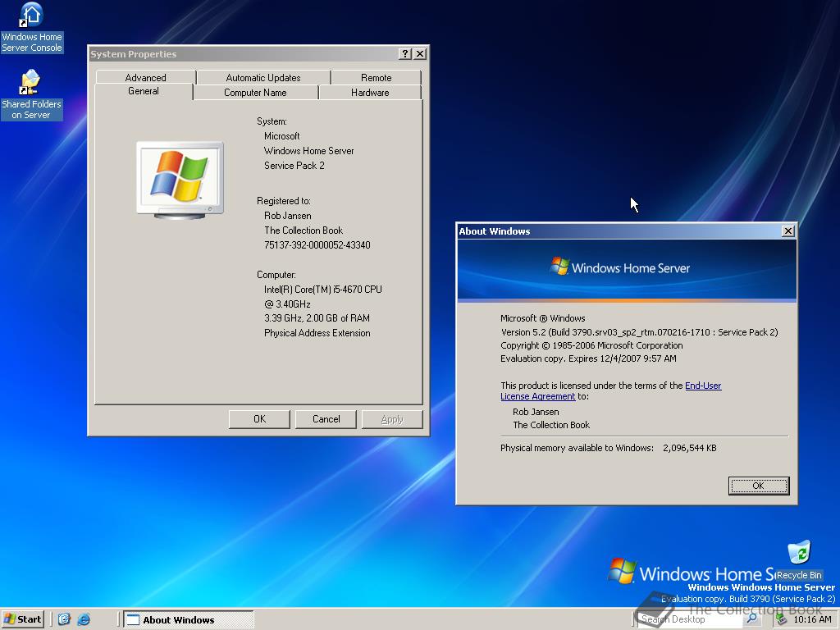Click Cancel in System Properties

point(326,419)
